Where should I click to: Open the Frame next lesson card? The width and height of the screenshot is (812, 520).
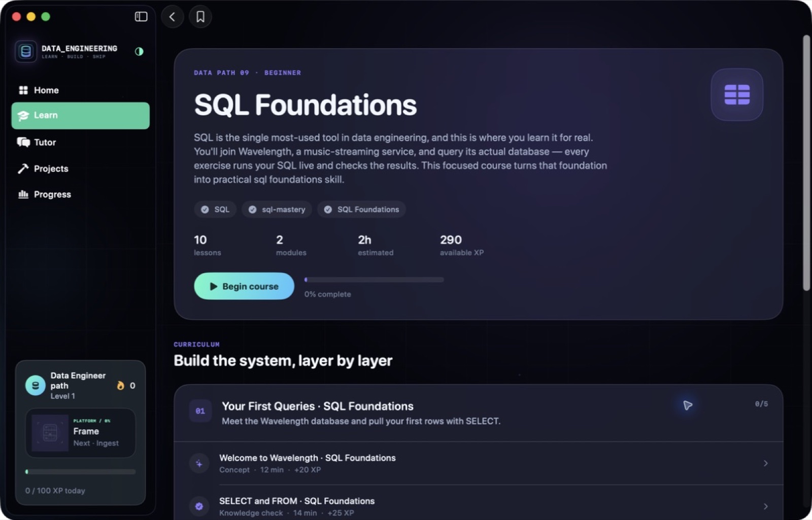(80, 433)
